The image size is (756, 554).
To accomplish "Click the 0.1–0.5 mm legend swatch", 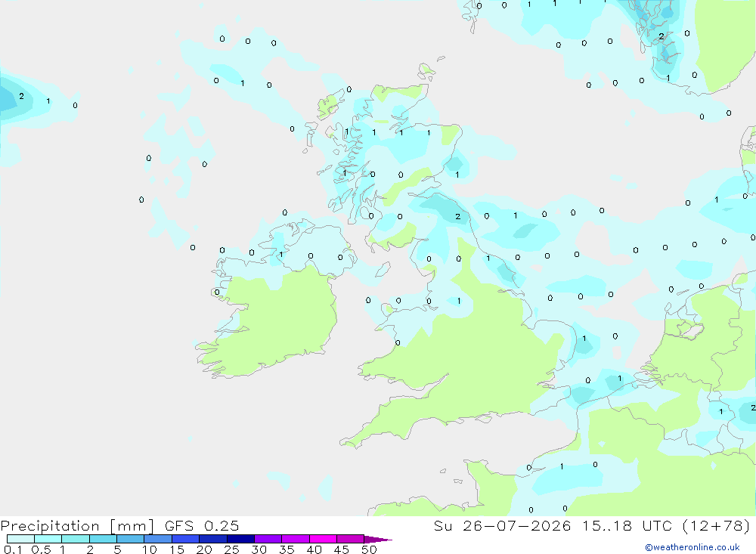I will coord(20,539).
